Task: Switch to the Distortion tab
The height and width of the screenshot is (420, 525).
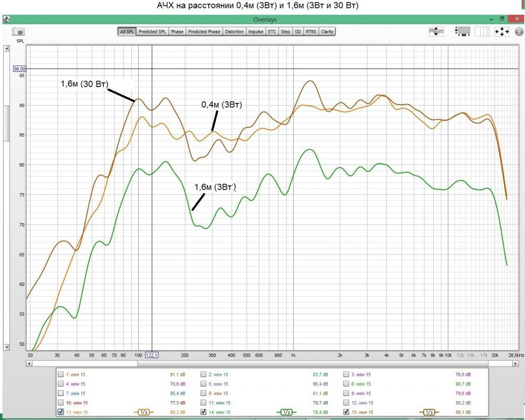Action: (x=234, y=31)
